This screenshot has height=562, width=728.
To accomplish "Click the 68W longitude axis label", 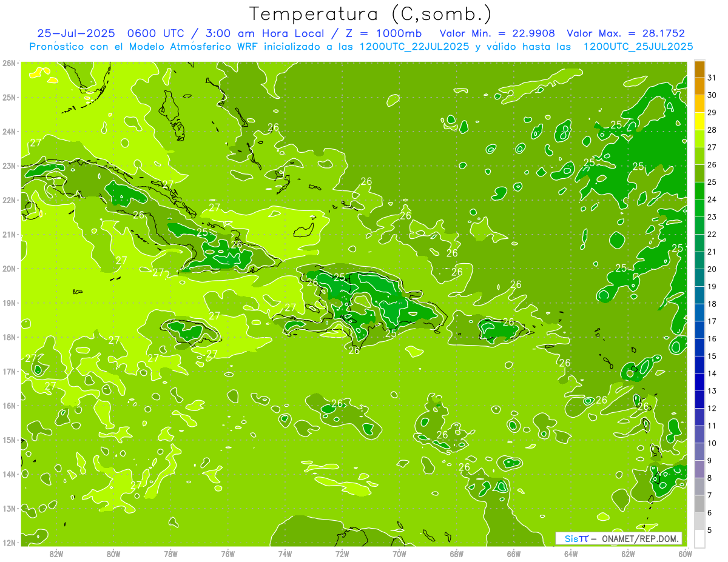I will pos(457,554).
